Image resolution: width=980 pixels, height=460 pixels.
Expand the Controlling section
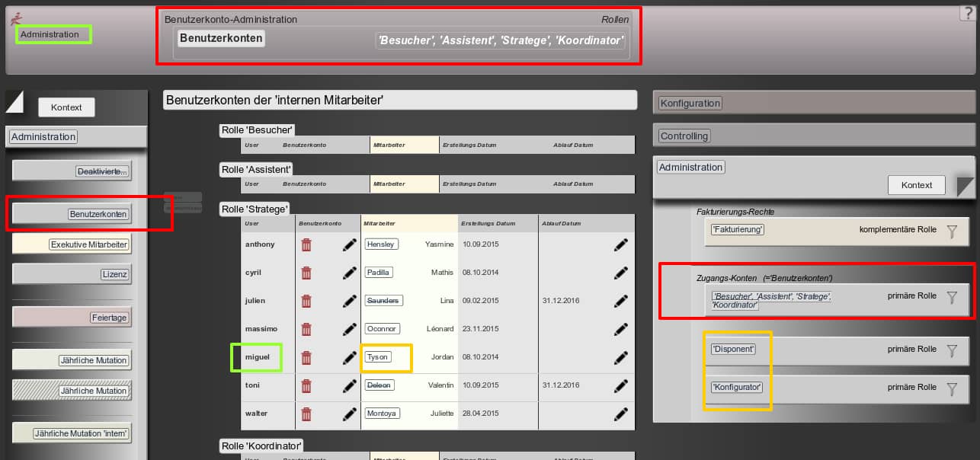tap(684, 136)
